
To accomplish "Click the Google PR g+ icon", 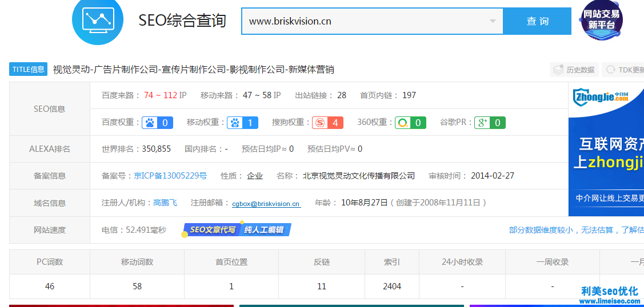I will 482,123.
